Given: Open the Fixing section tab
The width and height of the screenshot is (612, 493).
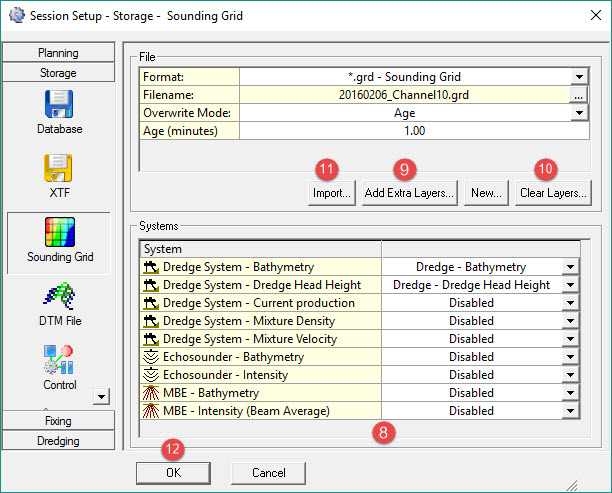Looking at the screenshot, I should tap(58, 421).
